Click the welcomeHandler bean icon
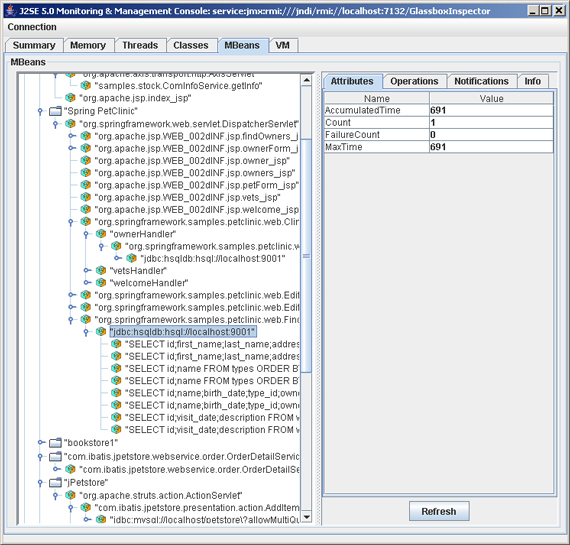 point(101,282)
